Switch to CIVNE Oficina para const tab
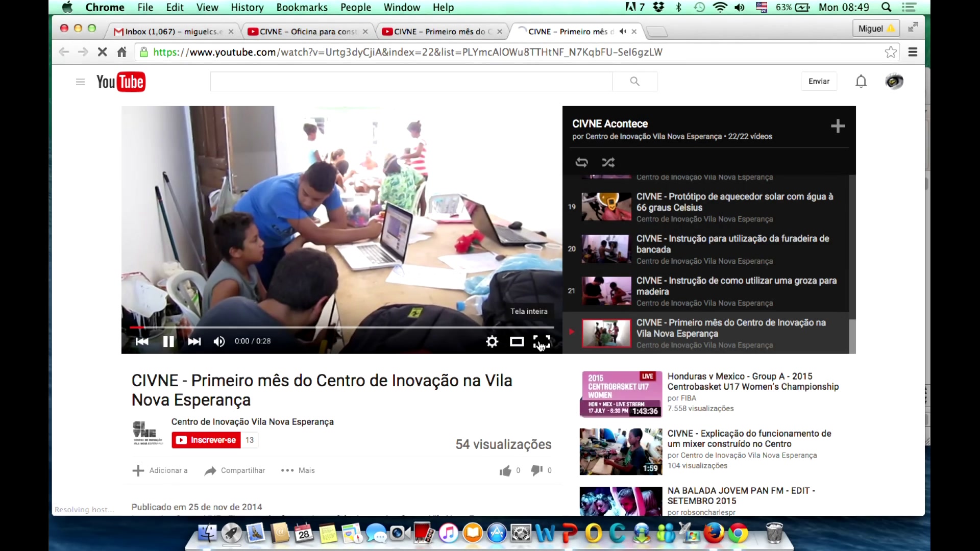Image resolution: width=980 pixels, height=551 pixels. (308, 32)
